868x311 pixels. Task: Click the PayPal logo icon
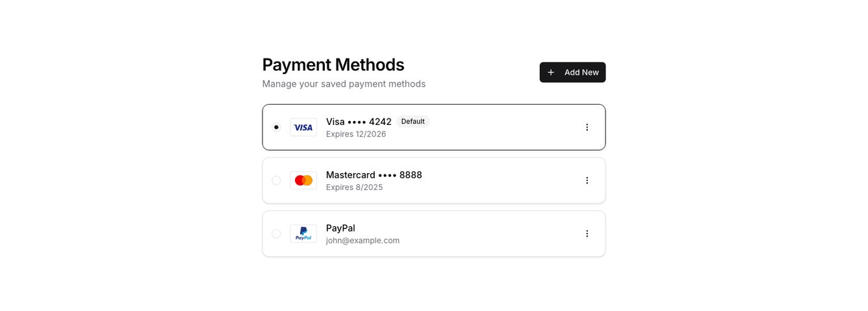[303, 234]
